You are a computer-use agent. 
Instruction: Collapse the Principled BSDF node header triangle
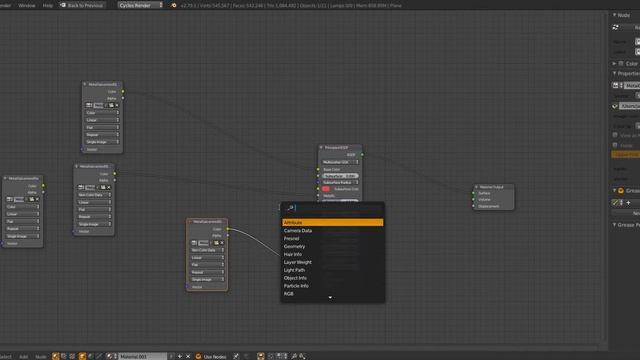coord(321,147)
